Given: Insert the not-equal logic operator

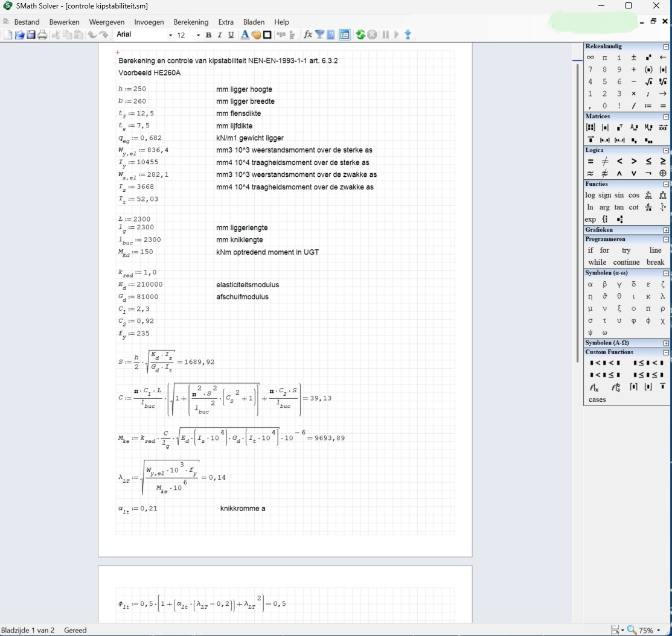Looking at the screenshot, I should 605,161.
